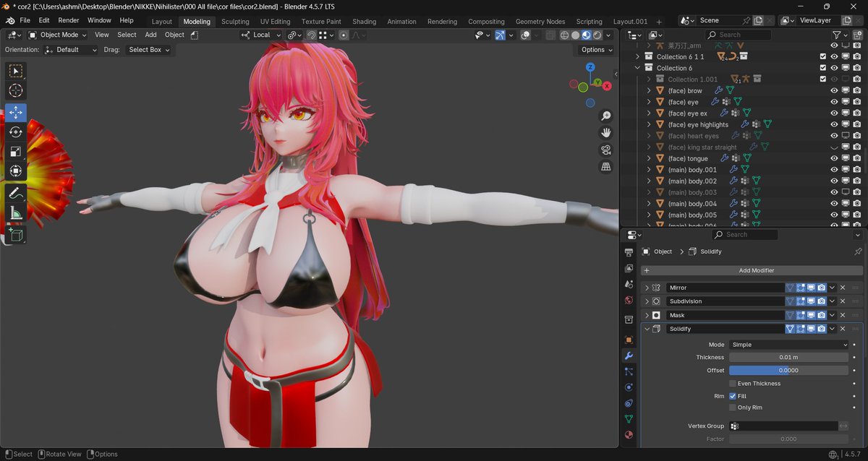The height and width of the screenshot is (461, 868).
Task: Switch to rendered viewport shading
Action: [x=597, y=35]
